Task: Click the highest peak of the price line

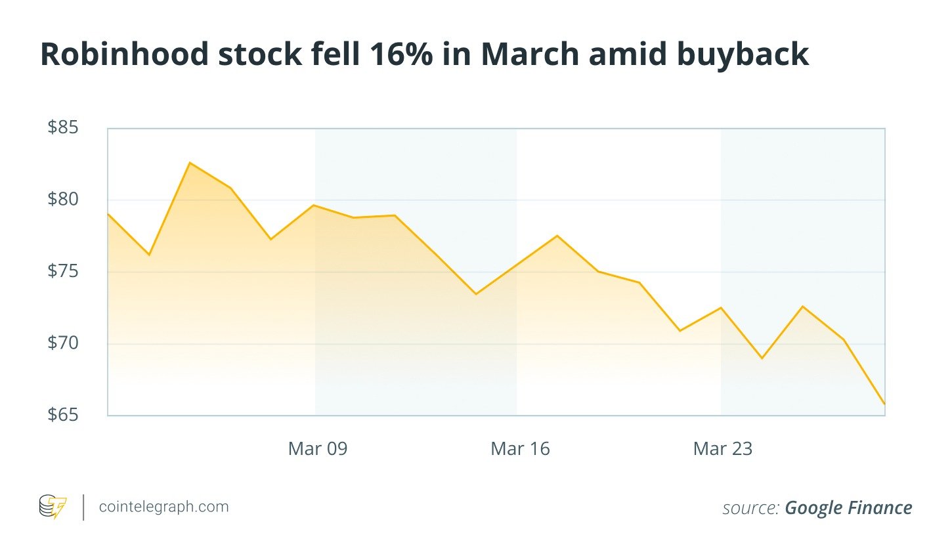Action: click(x=190, y=162)
